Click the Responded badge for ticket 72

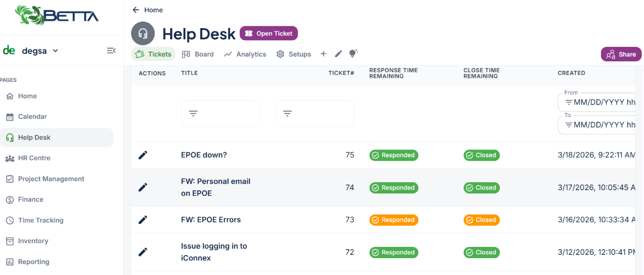coord(394,252)
